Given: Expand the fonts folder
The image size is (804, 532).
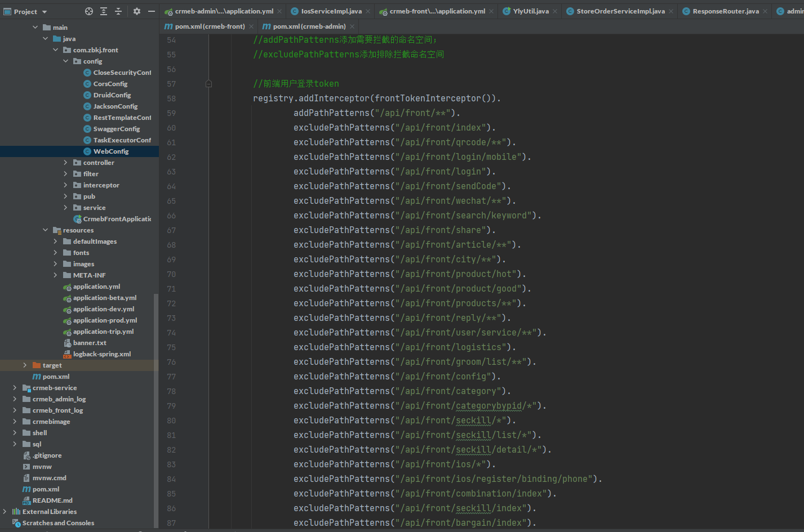Looking at the screenshot, I should tap(56, 252).
